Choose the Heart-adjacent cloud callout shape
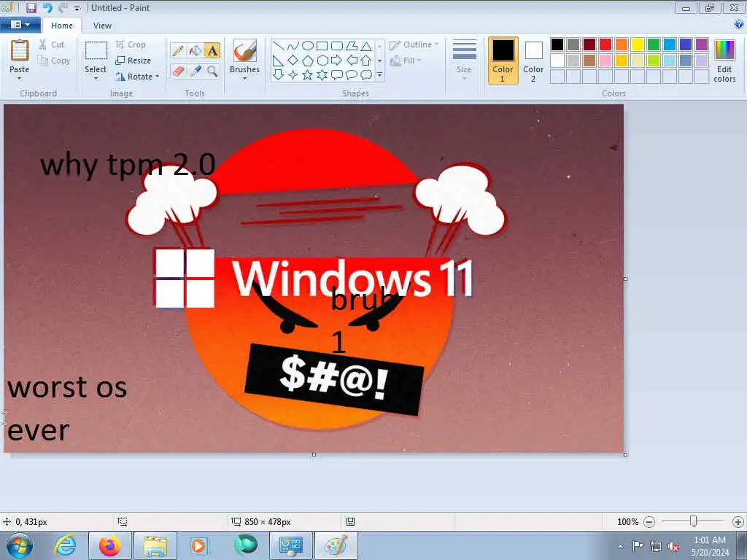Screen dimensions: 747x560 pos(366,75)
